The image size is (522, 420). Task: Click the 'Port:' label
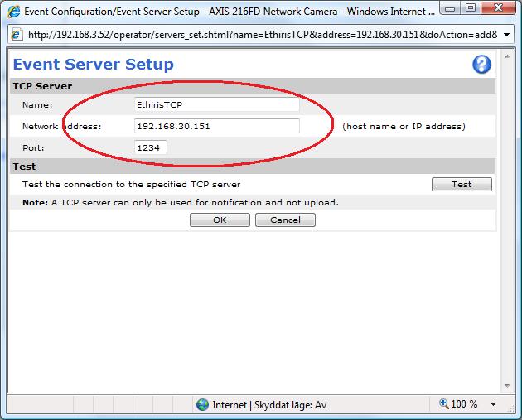point(33,147)
